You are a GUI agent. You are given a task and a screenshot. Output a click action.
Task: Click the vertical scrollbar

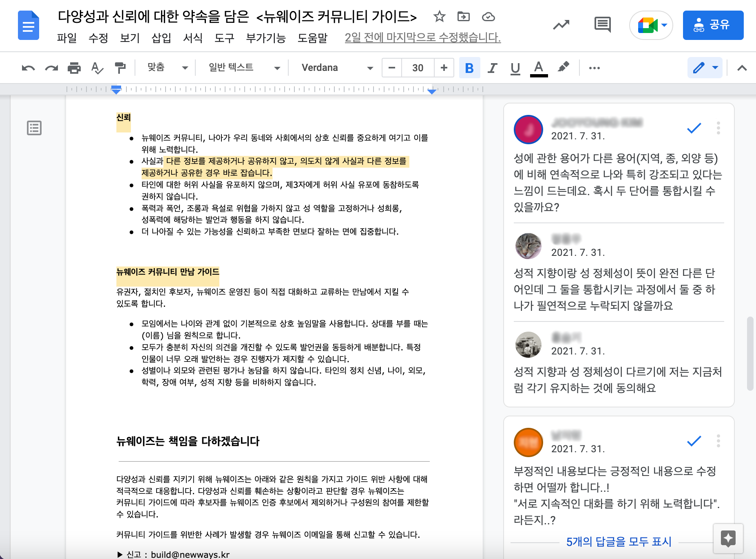[x=749, y=353]
